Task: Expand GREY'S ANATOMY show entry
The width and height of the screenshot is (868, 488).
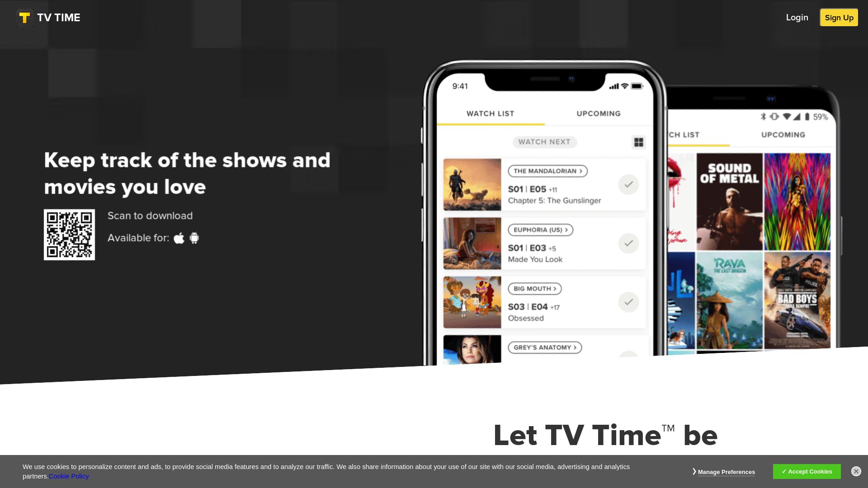Action: click(544, 347)
